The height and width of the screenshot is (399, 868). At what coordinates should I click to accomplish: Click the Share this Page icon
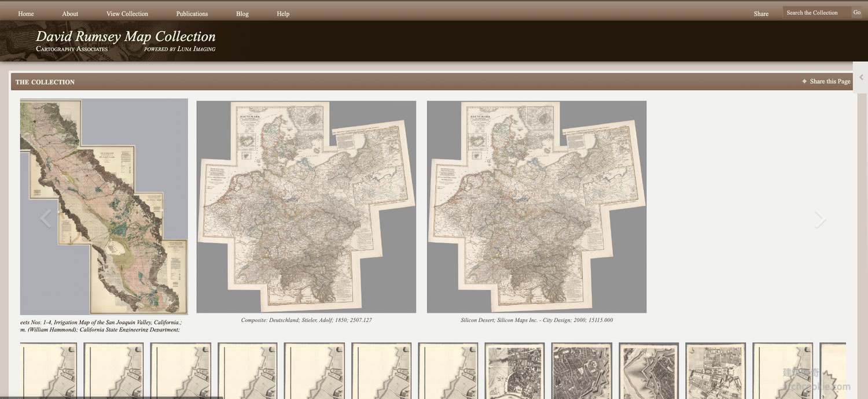click(x=804, y=82)
